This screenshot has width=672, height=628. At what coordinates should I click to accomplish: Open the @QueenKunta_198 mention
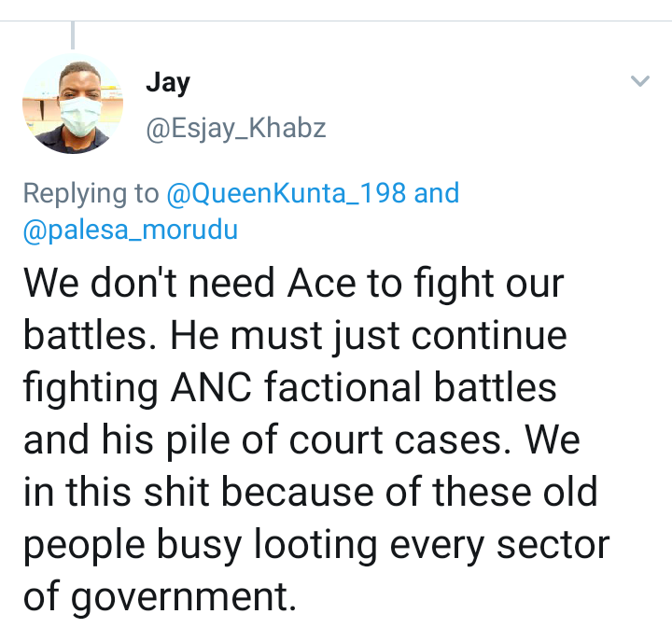(286, 193)
